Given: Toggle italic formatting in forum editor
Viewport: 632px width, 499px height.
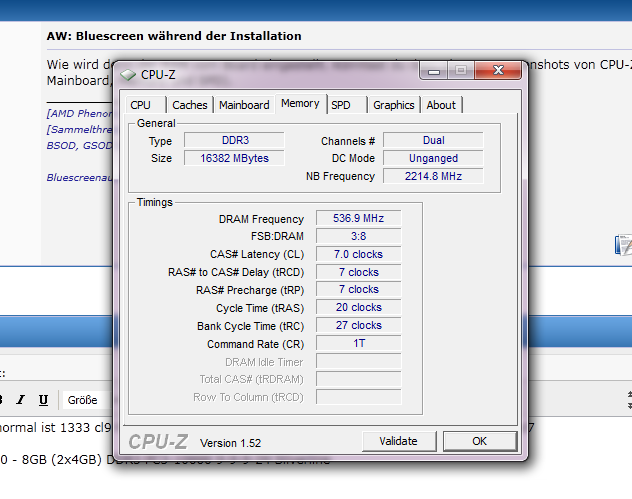Looking at the screenshot, I should [21, 400].
